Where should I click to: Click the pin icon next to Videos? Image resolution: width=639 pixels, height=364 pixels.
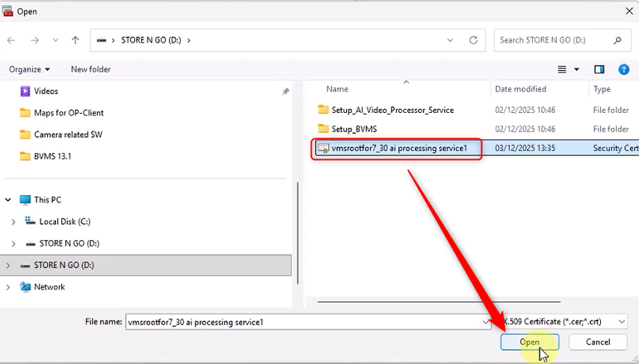pyautogui.click(x=285, y=91)
